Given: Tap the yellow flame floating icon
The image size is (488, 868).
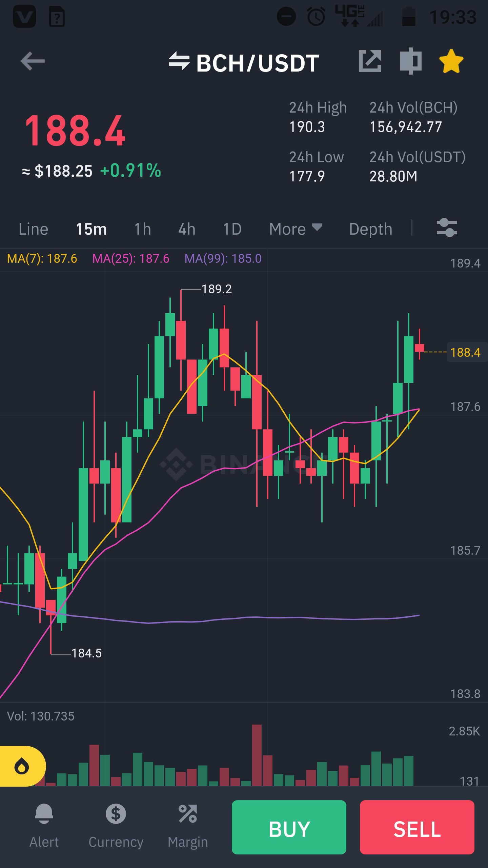Looking at the screenshot, I should click(x=22, y=766).
